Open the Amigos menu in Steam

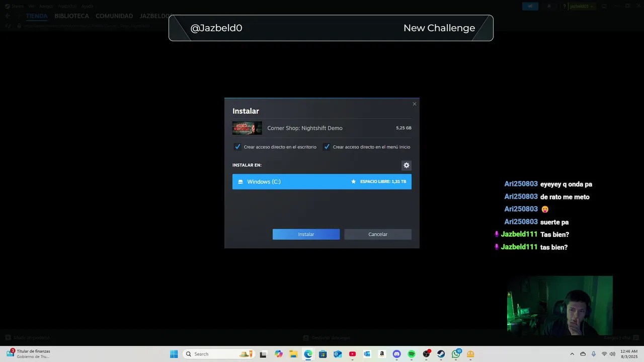pos(45,6)
